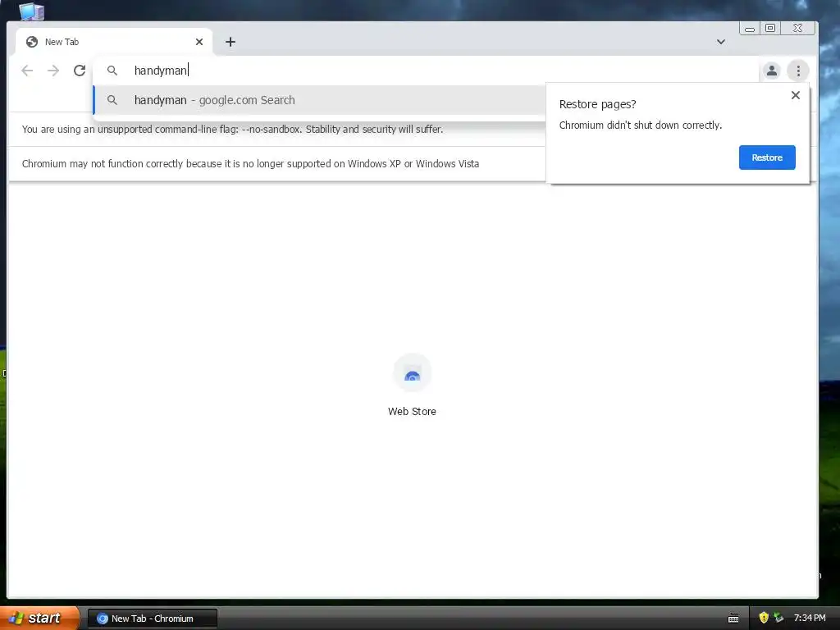
Task: Maximize the Chromium window
Action: coord(770,29)
